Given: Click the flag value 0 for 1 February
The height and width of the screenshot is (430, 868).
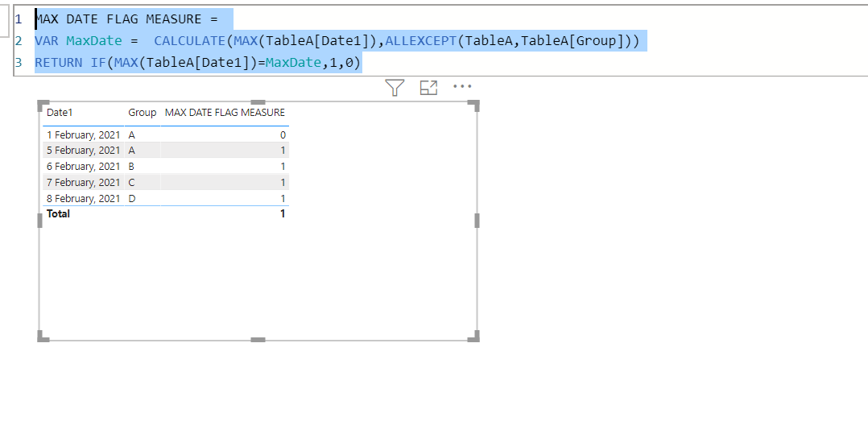Looking at the screenshot, I should tap(283, 134).
